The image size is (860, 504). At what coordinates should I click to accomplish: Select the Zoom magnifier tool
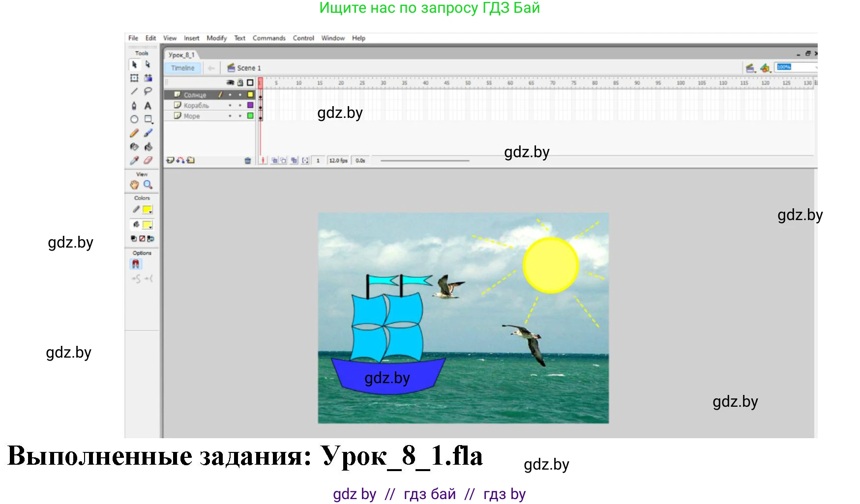click(x=148, y=185)
